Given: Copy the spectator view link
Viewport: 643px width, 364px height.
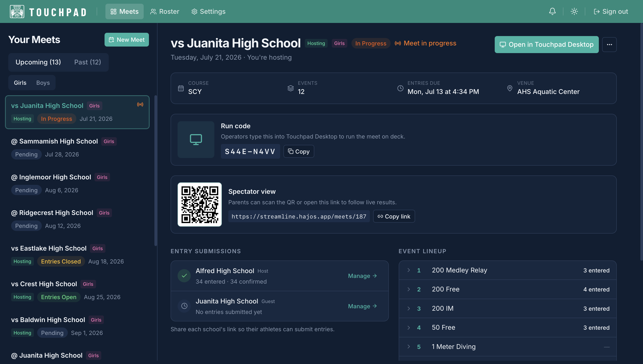Looking at the screenshot, I should (394, 216).
